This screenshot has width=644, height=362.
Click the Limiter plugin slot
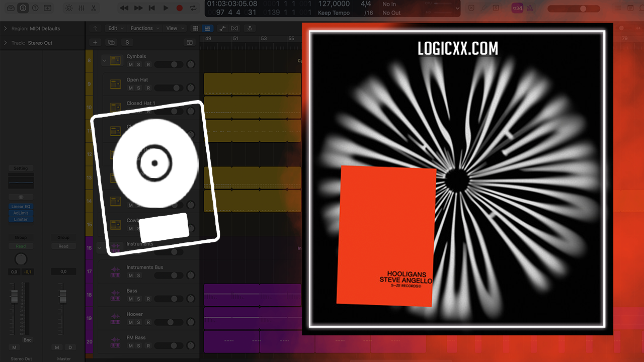(x=21, y=219)
